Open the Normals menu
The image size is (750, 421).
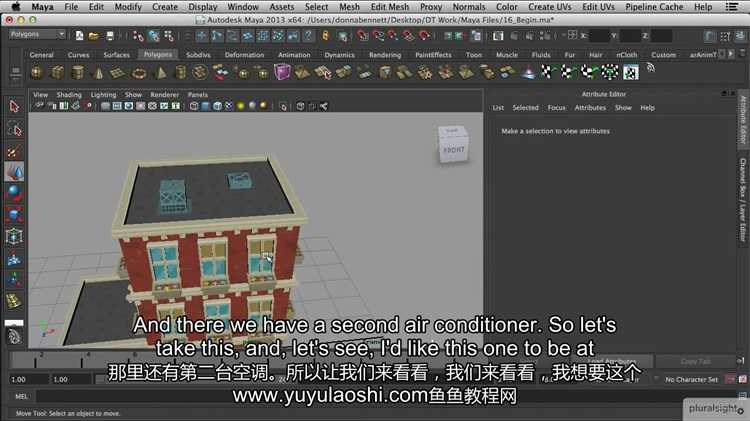point(469,7)
